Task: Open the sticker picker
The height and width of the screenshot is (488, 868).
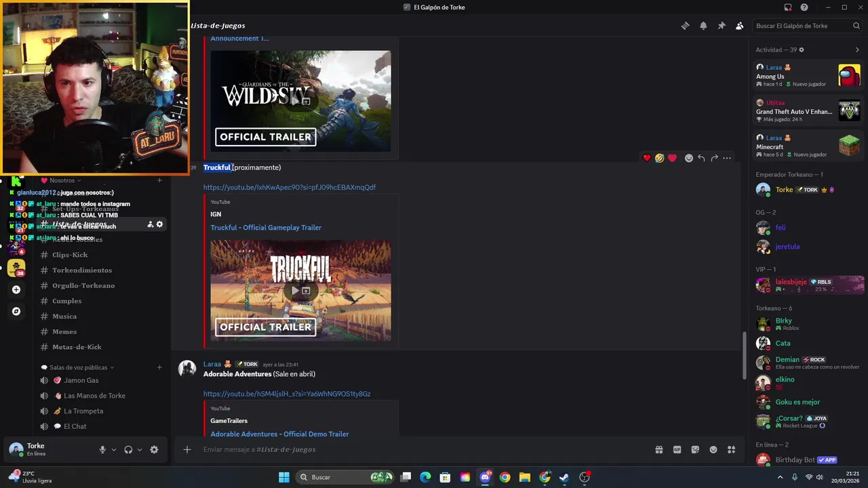Action: 695,449
